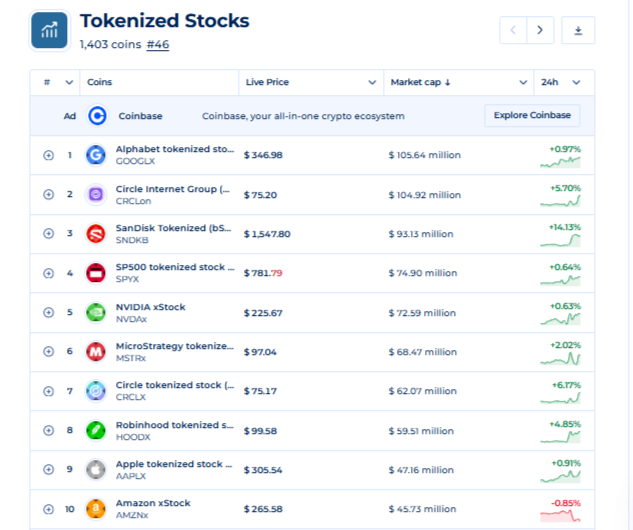The height and width of the screenshot is (530, 633).
Task: Click the $ 72.59 million market cap
Action: pyautogui.click(x=422, y=313)
